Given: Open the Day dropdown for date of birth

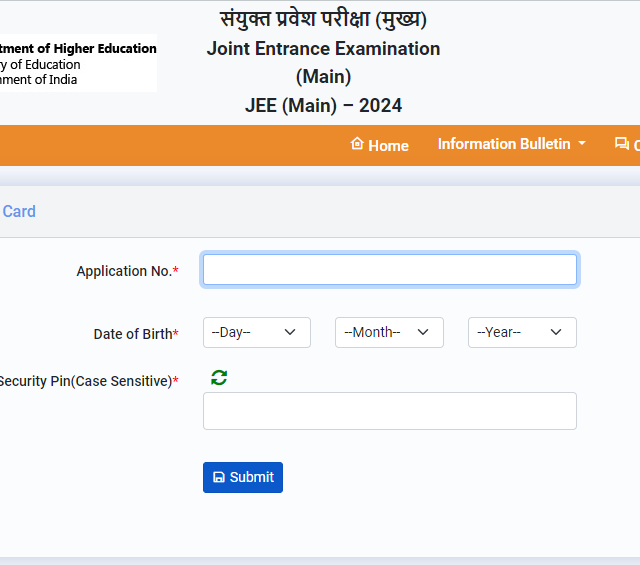Looking at the screenshot, I should pyautogui.click(x=256, y=332).
